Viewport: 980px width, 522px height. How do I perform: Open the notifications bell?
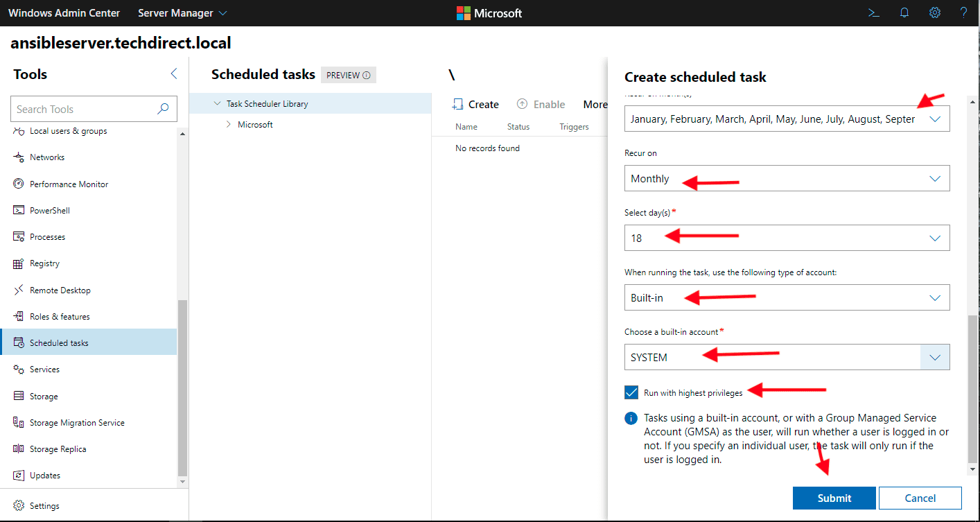[x=904, y=13]
